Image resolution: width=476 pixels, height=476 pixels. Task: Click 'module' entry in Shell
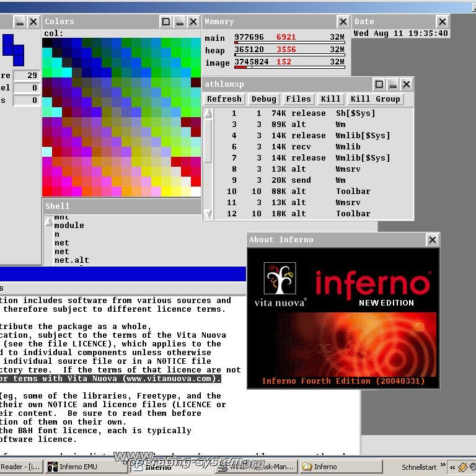[69, 226]
